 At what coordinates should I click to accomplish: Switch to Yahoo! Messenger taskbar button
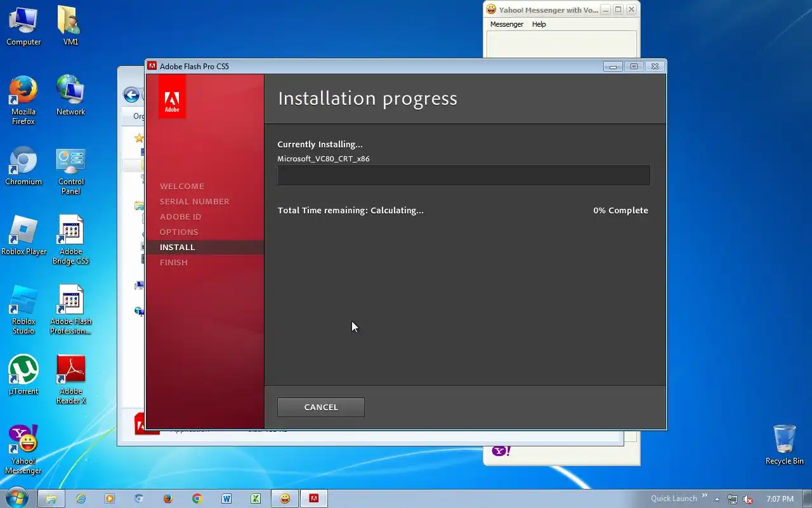tap(285, 499)
